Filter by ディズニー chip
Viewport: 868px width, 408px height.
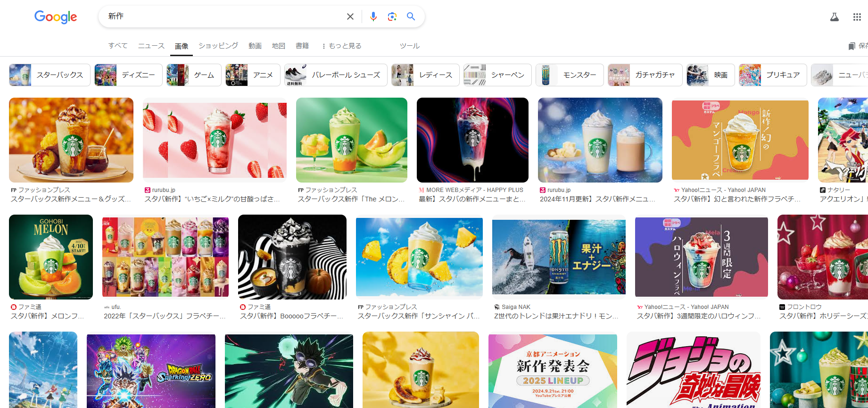point(128,75)
